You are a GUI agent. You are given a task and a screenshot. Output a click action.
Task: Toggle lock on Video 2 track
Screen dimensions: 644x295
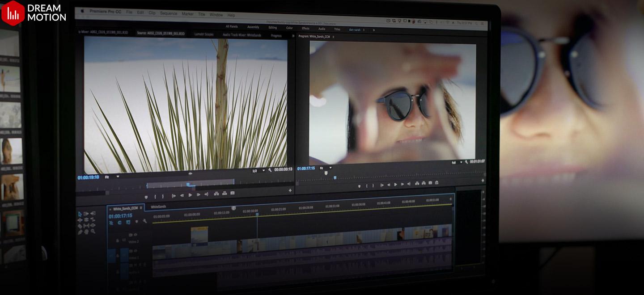pos(118,241)
